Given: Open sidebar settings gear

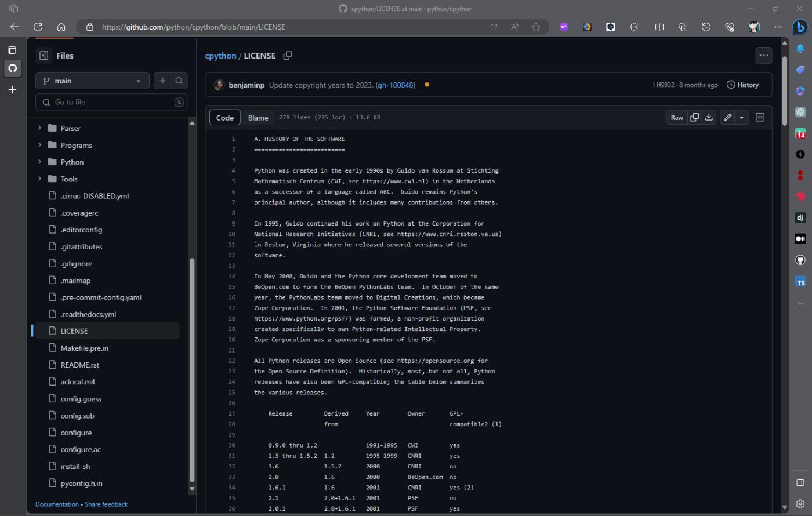Looking at the screenshot, I should [800, 504].
